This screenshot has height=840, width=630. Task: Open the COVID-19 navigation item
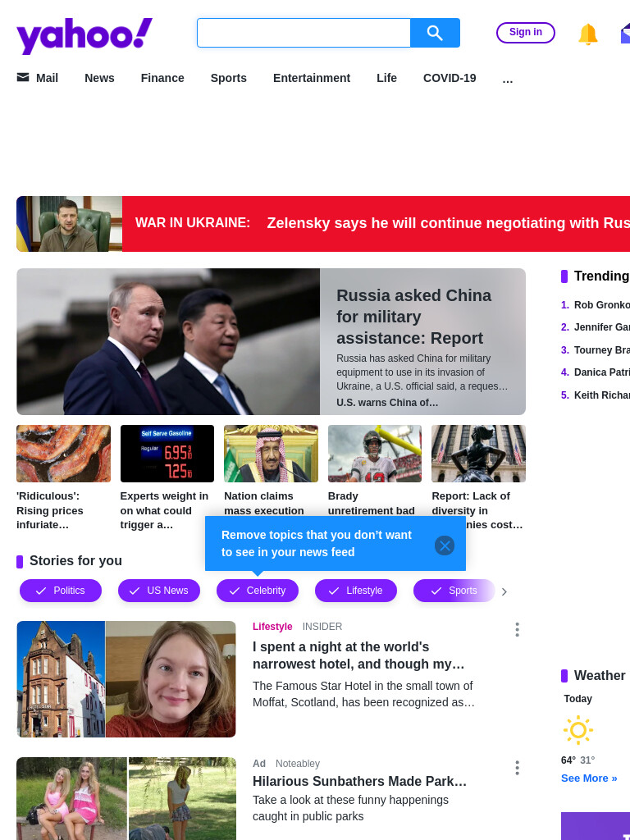[450, 78]
